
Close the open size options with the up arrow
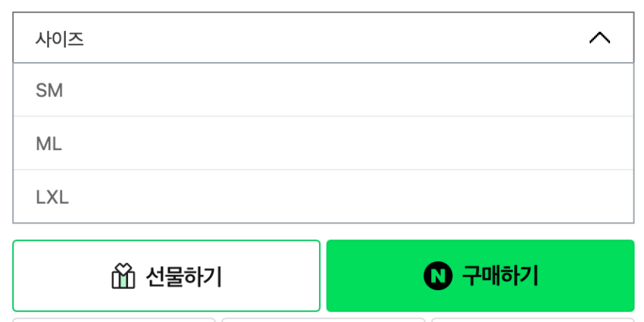click(599, 38)
